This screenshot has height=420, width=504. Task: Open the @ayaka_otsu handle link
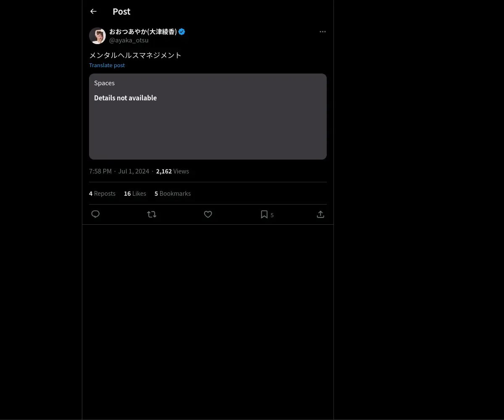click(129, 40)
